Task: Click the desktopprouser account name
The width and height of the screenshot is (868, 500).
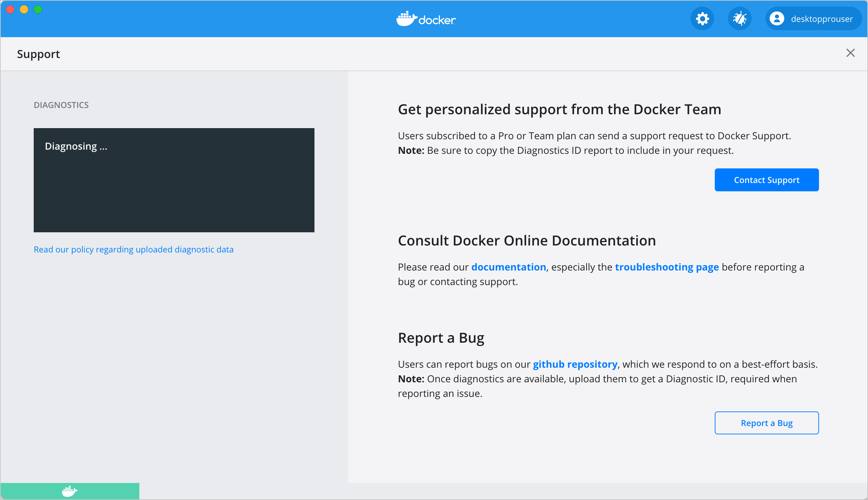Action: pos(821,19)
